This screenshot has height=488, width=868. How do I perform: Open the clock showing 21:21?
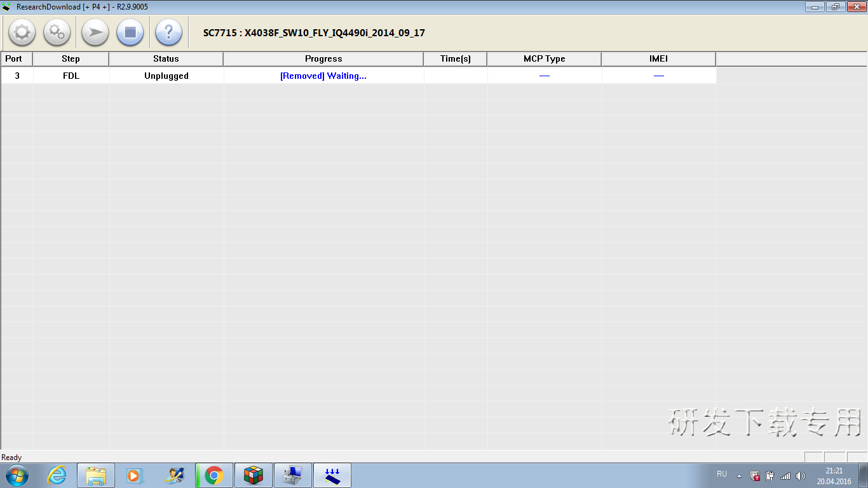pyautogui.click(x=834, y=476)
